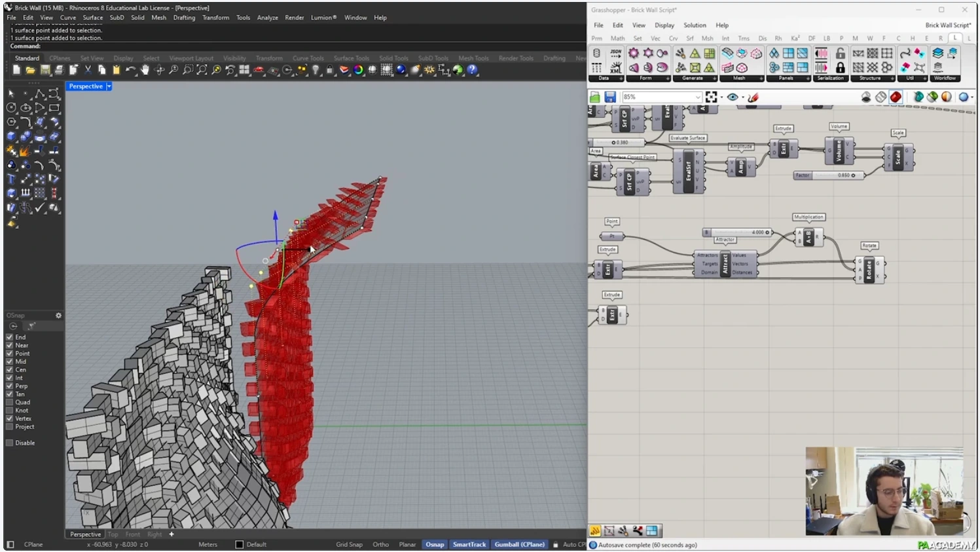This screenshot has width=980, height=552.
Task: Enable the Knot osnap checkbox
Action: click(x=9, y=411)
